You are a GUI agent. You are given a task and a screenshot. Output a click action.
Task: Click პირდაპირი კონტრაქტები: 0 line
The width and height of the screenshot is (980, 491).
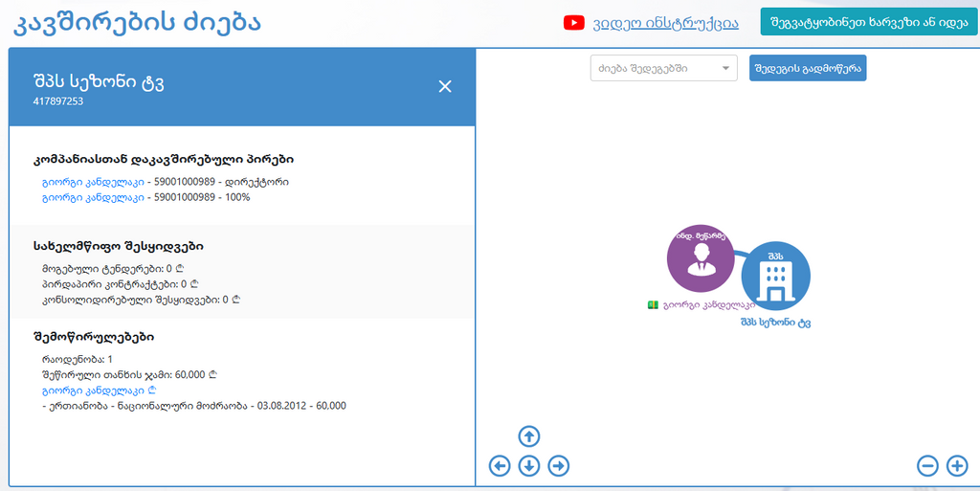[120, 283]
